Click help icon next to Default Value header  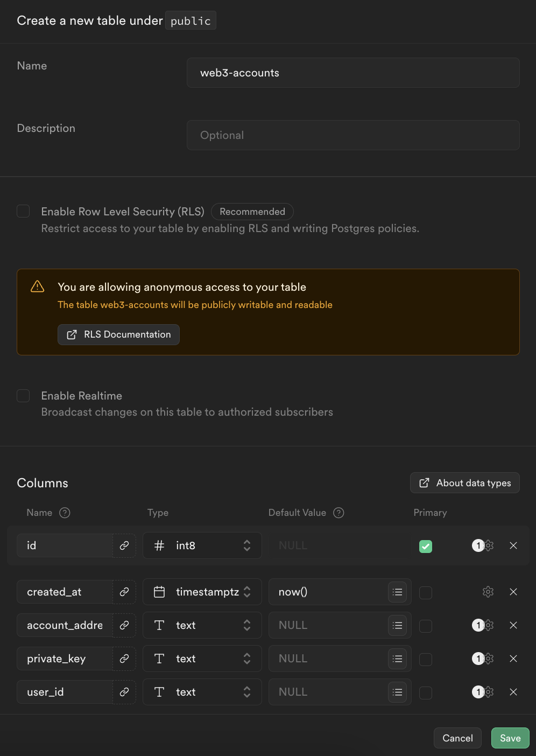click(x=338, y=513)
